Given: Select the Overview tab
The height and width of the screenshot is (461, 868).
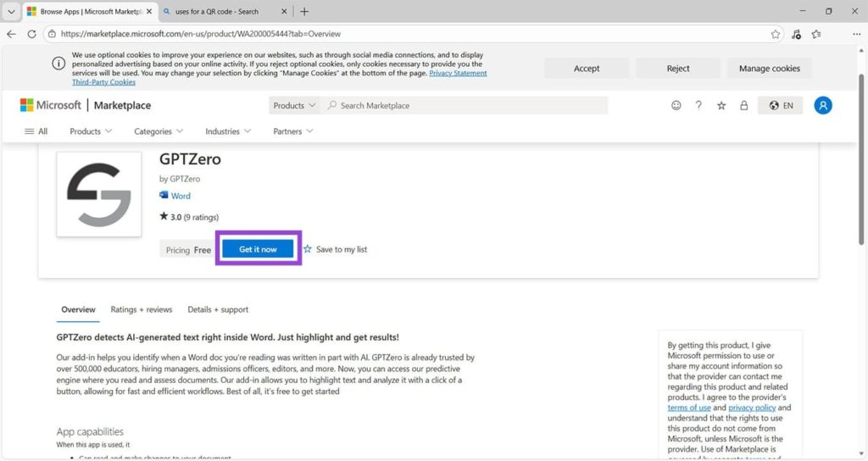Looking at the screenshot, I should 78,309.
